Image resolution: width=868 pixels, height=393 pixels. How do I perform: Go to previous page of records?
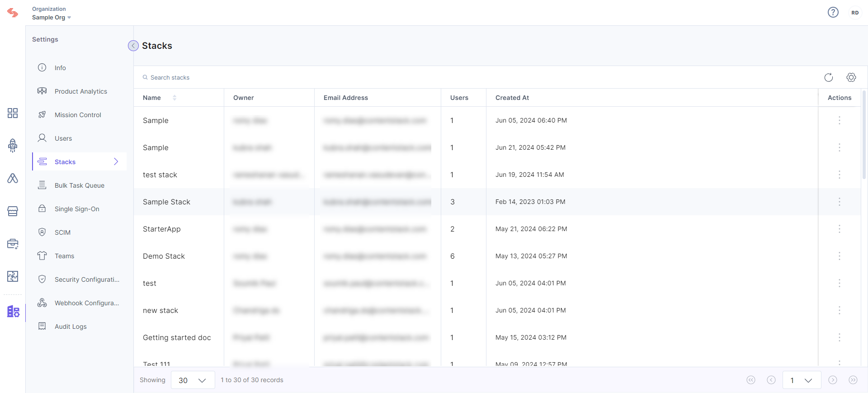[771, 380]
